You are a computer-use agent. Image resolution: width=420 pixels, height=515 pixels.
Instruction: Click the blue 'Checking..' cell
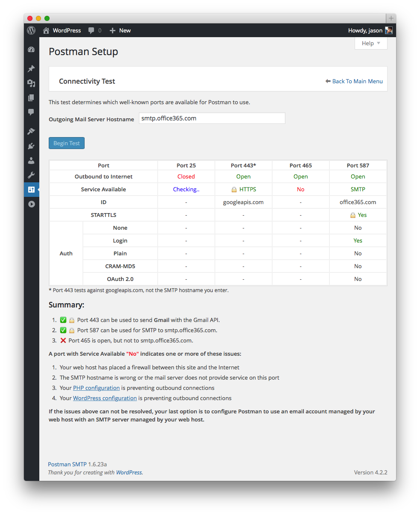(186, 189)
